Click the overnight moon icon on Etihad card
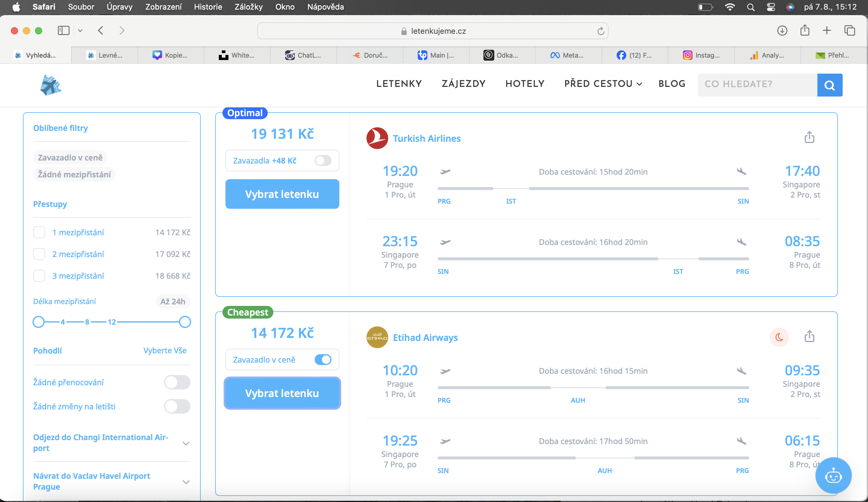This screenshot has height=502, width=868. (x=779, y=337)
